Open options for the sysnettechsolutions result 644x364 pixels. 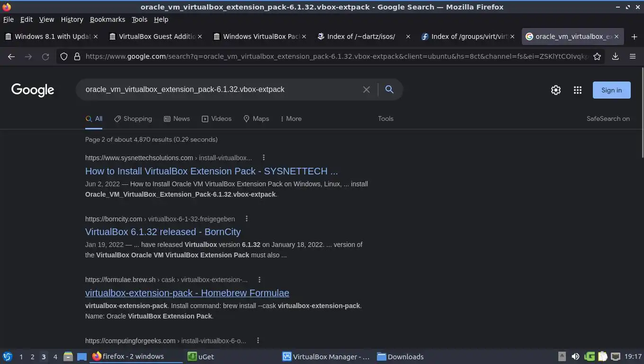click(264, 158)
